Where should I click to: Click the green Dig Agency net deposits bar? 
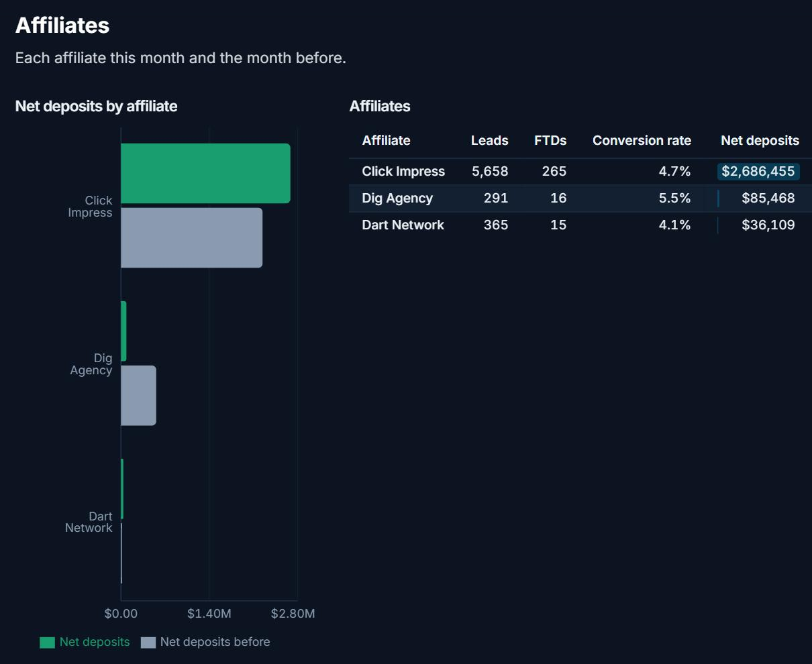(x=123, y=331)
